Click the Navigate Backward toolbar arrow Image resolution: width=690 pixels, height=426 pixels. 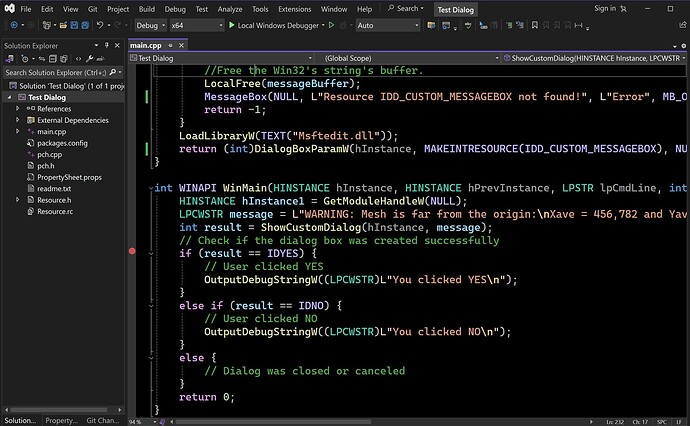click(12, 25)
